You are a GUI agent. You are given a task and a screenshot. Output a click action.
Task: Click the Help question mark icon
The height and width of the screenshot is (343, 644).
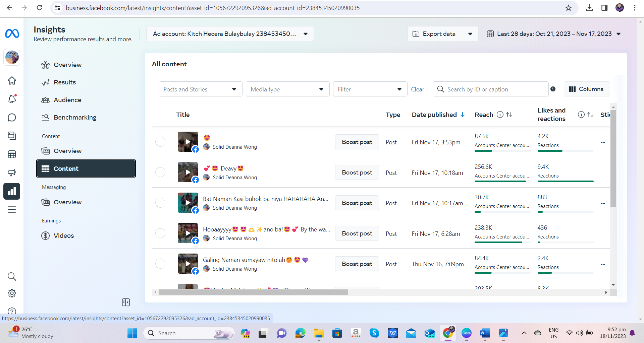click(12, 311)
